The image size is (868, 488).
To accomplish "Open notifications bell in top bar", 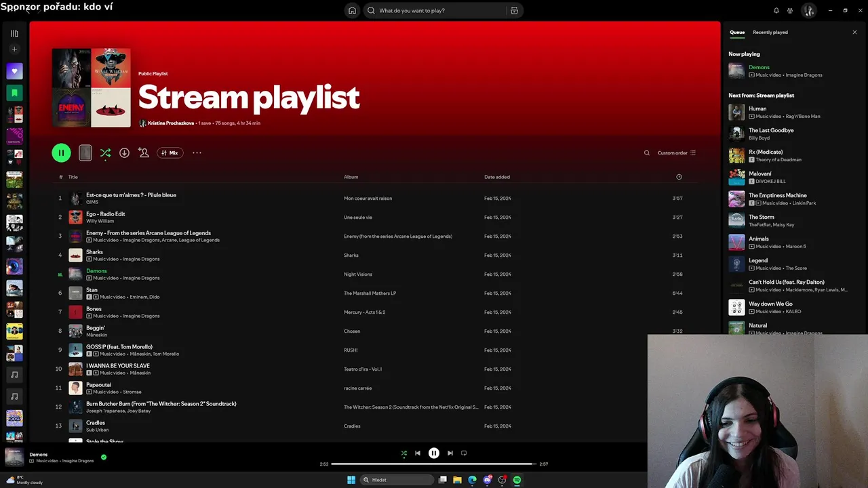I will pos(776,10).
